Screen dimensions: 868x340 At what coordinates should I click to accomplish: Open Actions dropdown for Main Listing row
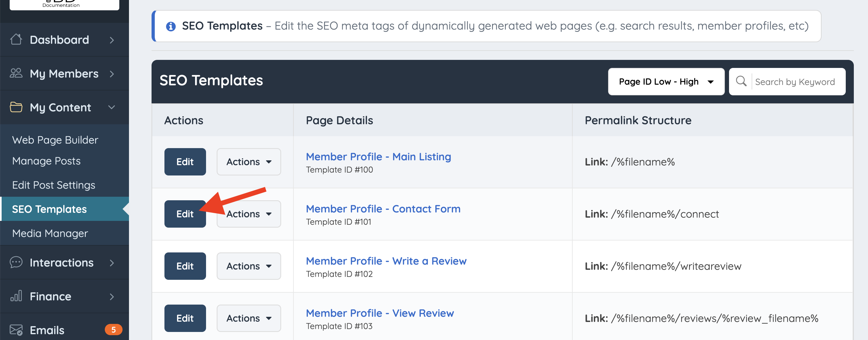pos(249,162)
